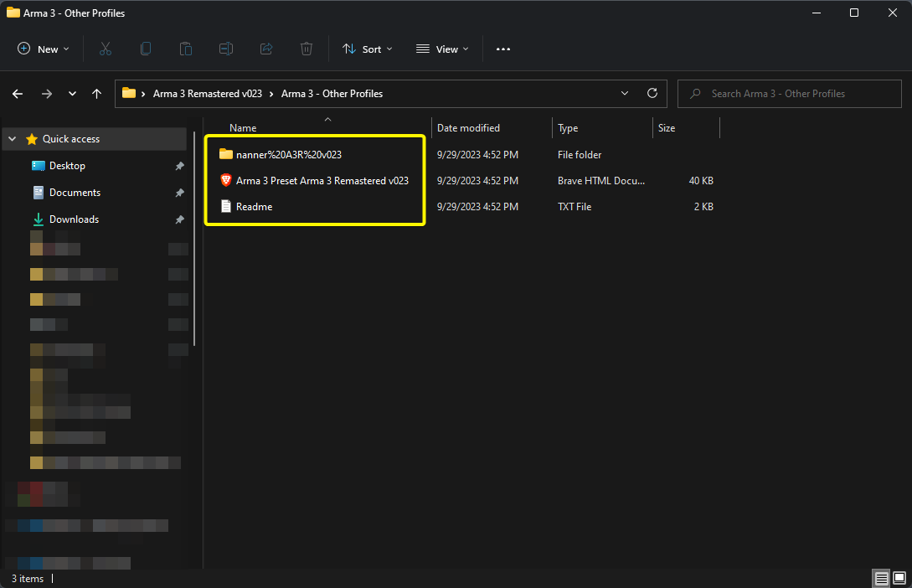This screenshot has width=912, height=588.
Task: Click the 40 KB size value
Action: tap(701, 181)
